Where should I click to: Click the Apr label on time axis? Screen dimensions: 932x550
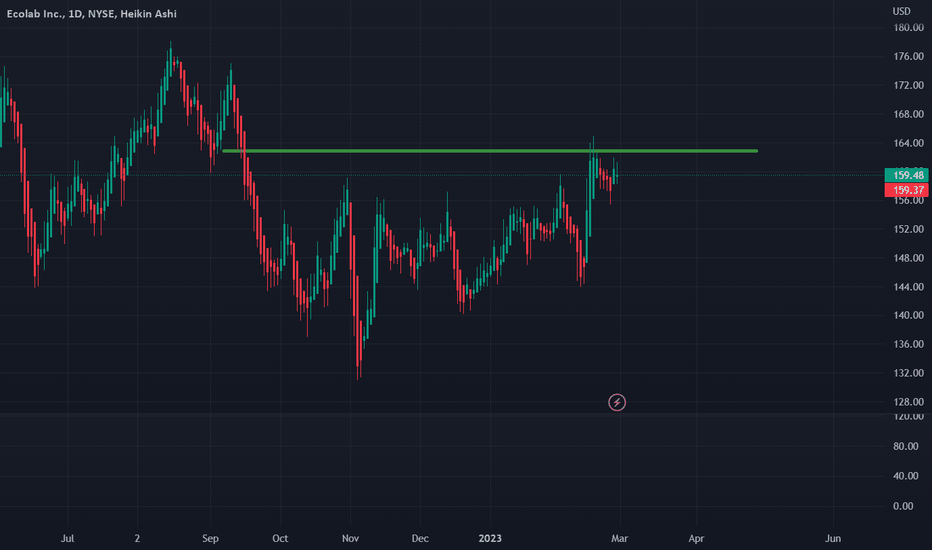pos(696,538)
